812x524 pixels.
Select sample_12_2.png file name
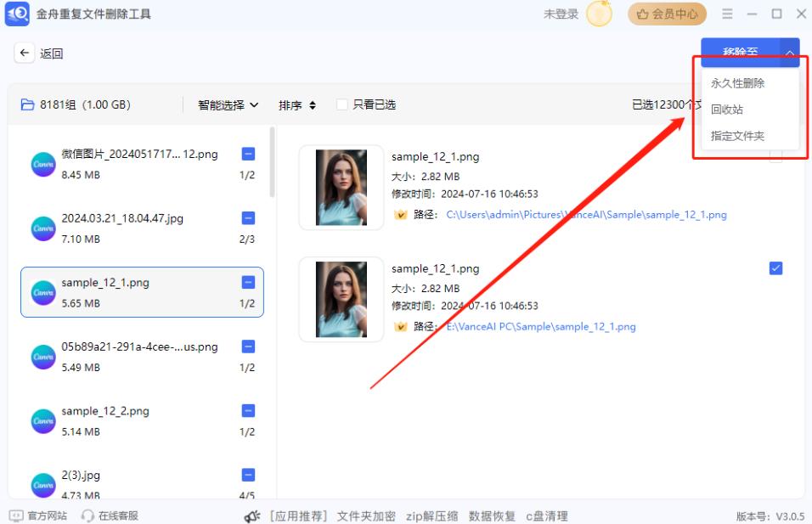(105, 410)
